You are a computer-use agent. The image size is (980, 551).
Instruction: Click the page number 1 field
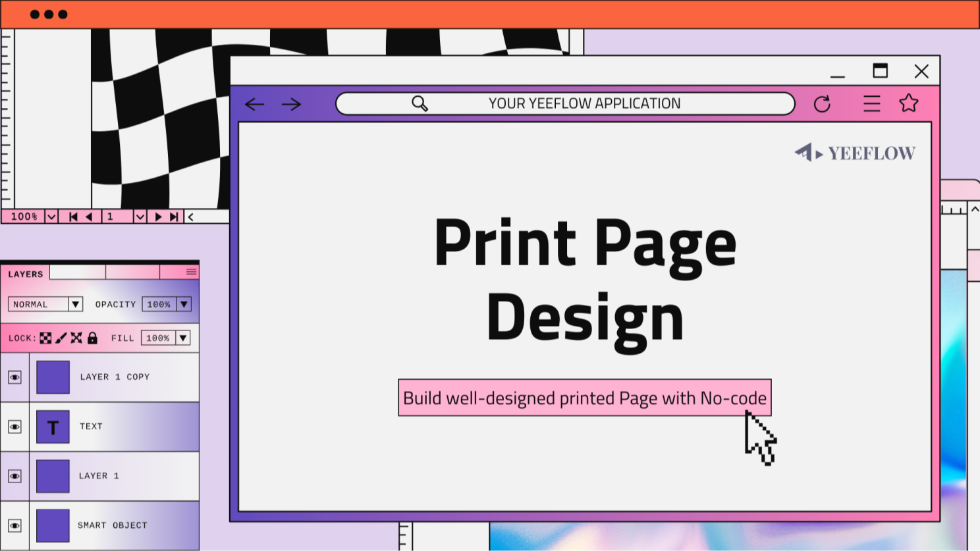(x=117, y=217)
